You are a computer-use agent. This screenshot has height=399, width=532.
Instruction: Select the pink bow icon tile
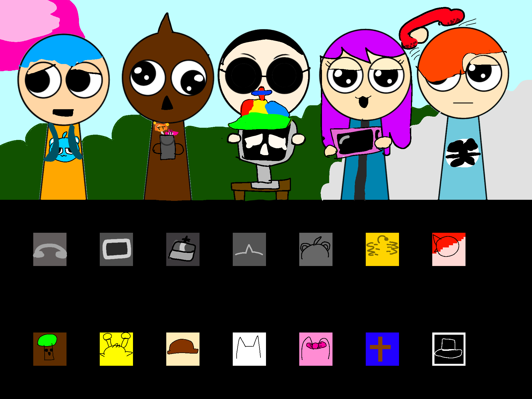pos(316,349)
